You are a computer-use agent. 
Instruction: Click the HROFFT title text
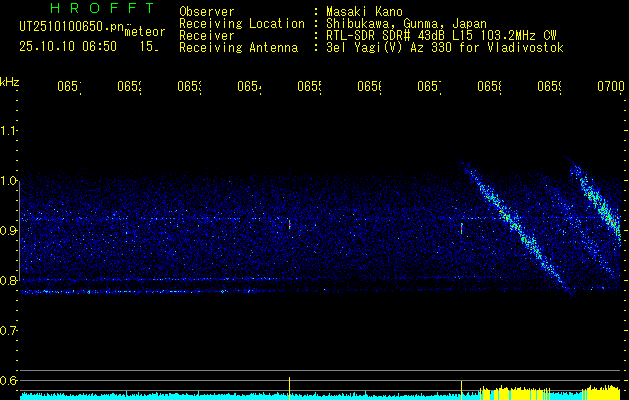pos(103,8)
